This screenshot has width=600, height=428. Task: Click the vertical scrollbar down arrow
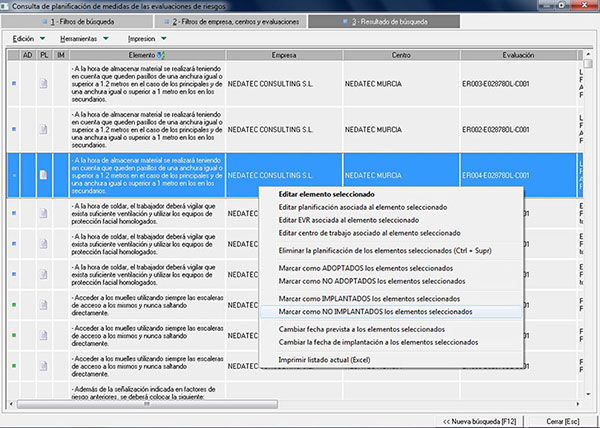(x=588, y=394)
